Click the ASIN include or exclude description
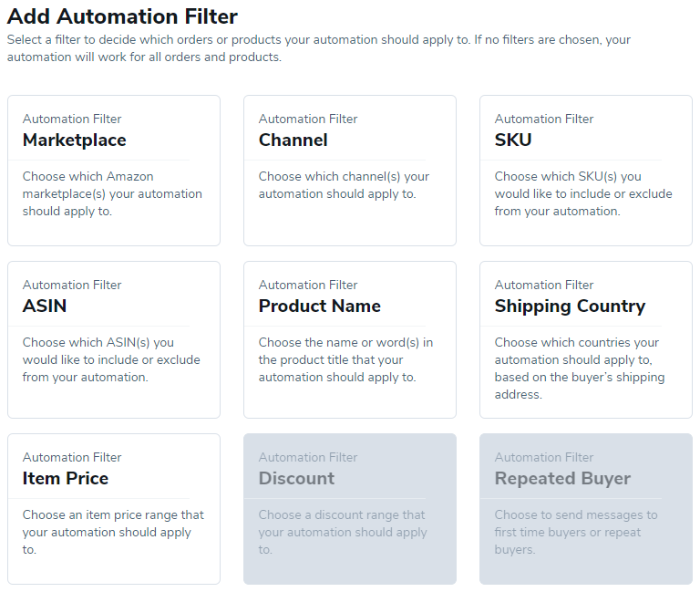This screenshot has height=592, width=700. click(111, 359)
